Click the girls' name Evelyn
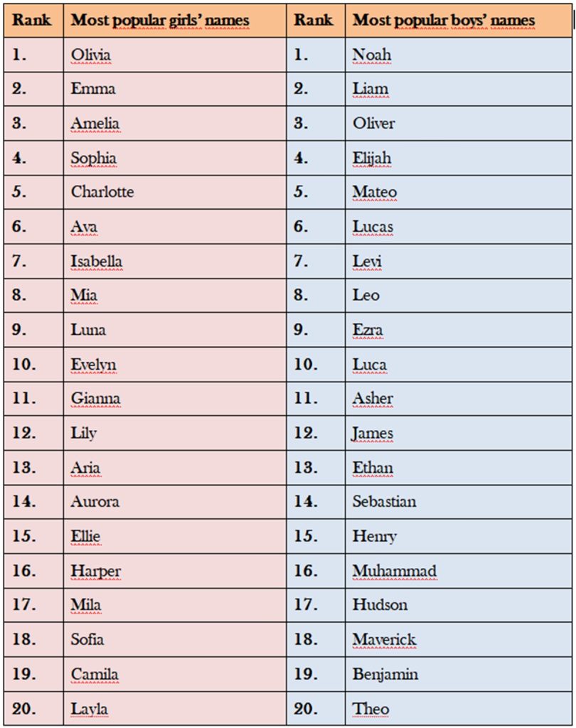The image size is (576, 728). 93,365
